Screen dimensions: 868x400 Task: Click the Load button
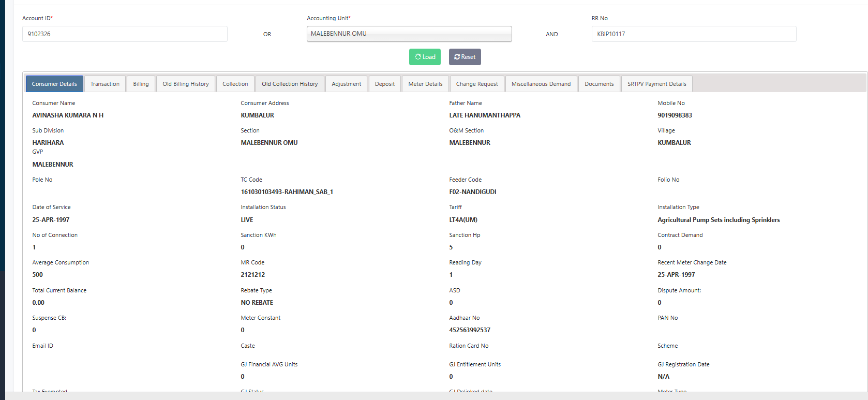click(425, 57)
